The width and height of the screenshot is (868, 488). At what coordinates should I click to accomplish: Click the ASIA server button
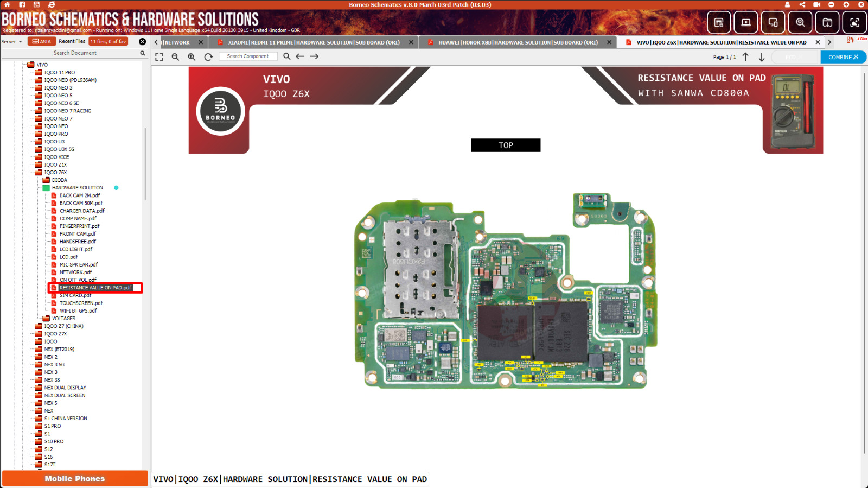coord(42,41)
